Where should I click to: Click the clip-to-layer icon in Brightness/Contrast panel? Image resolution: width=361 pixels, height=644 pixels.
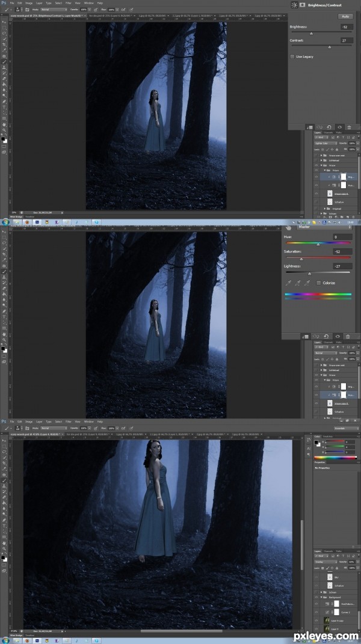tap(310, 127)
